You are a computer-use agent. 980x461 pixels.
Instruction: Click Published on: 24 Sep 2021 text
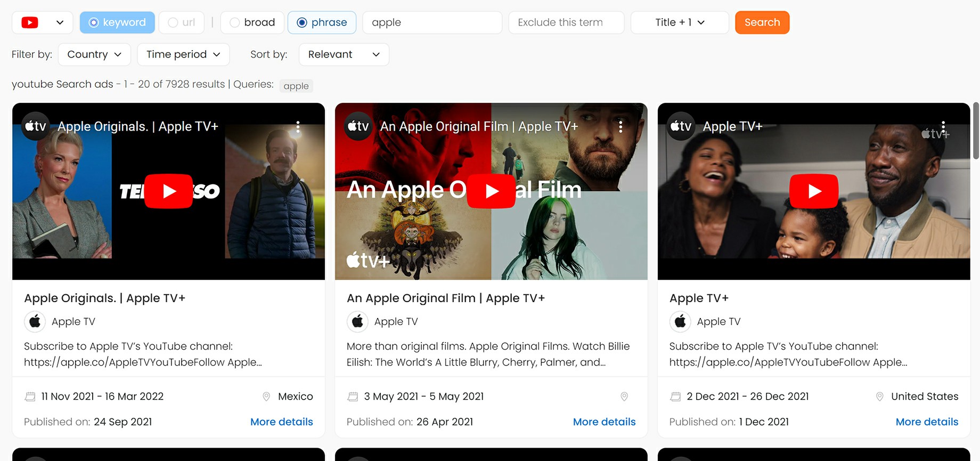tap(88, 422)
